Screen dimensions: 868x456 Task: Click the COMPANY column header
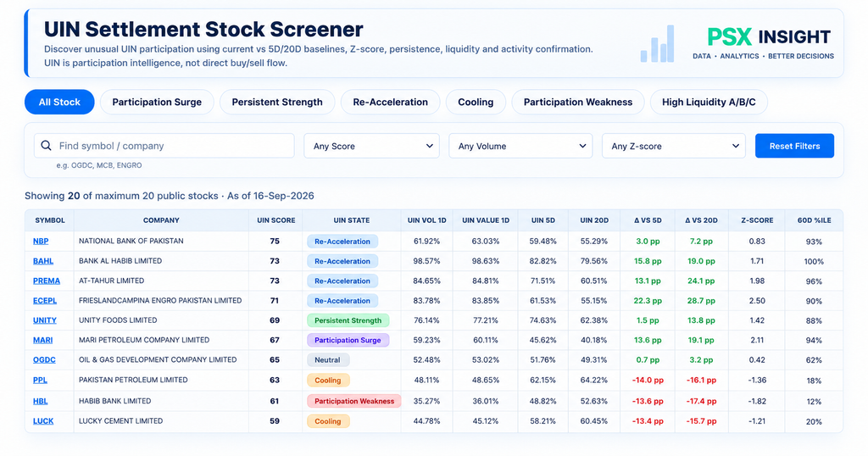(161, 220)
